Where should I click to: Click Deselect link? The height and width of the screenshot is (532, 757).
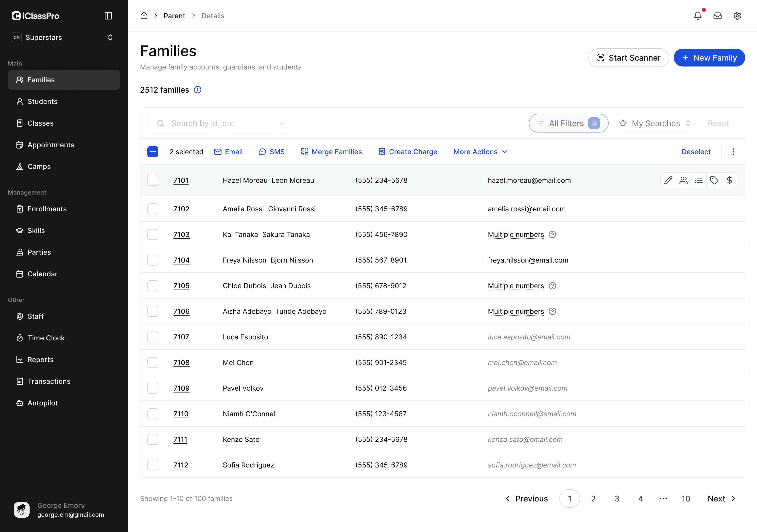point(696,152)
